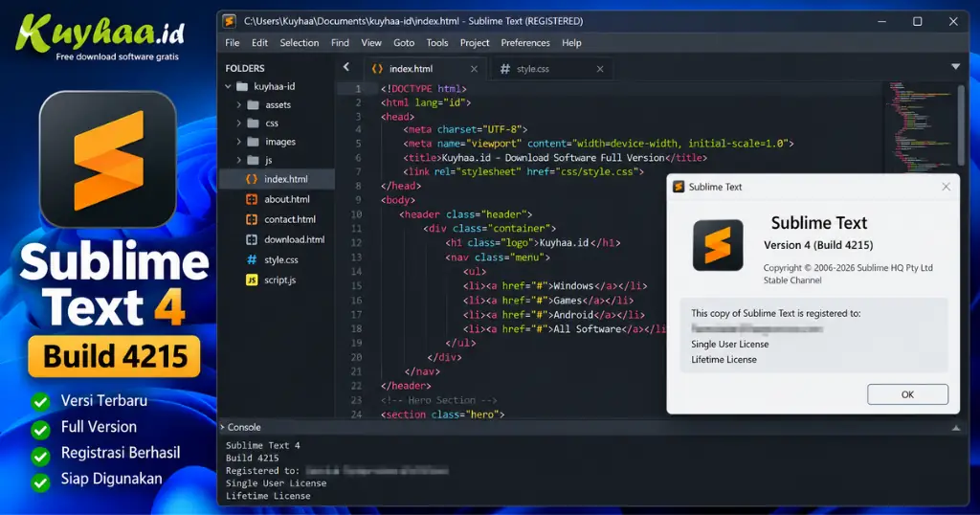This screenshot has height=515, width=980.
Task: Open the tab list dropdown arrow
Action: (x=956, y=66)
